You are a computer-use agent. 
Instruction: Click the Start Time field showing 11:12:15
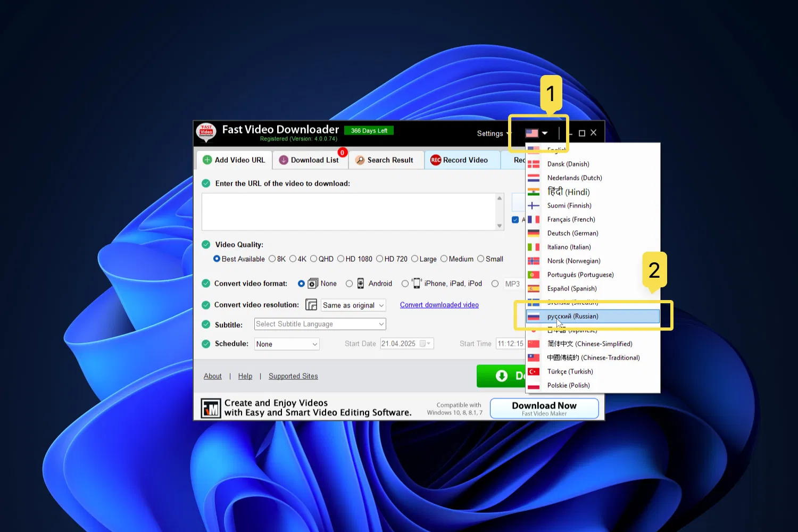pyautogui.click(x=511, y=344)
